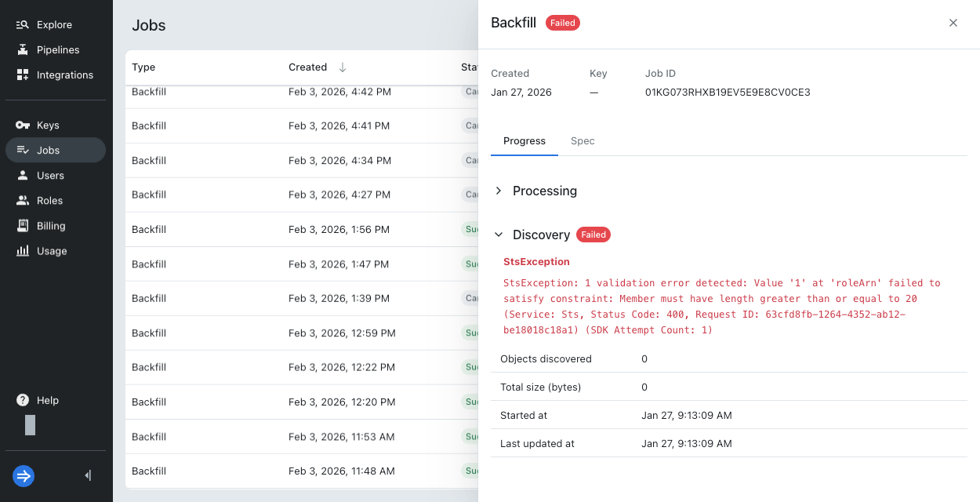Collapse the Discovery section chevron

499,235
